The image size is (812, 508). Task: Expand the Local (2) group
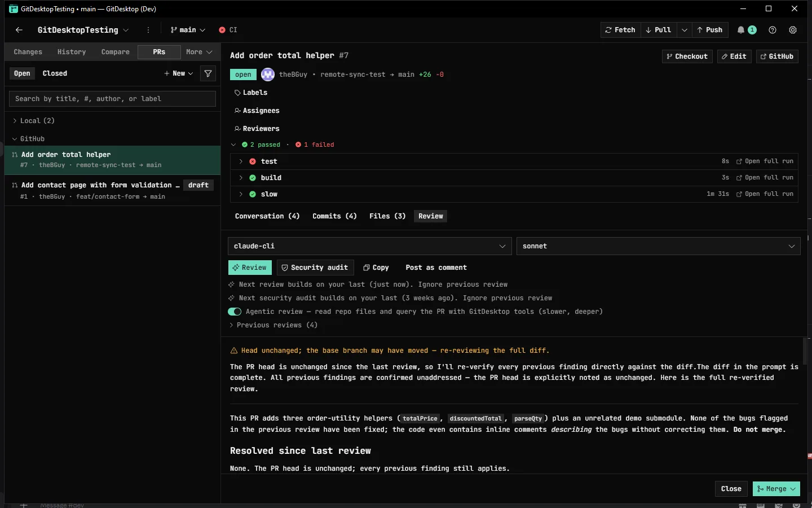(34, 121)
